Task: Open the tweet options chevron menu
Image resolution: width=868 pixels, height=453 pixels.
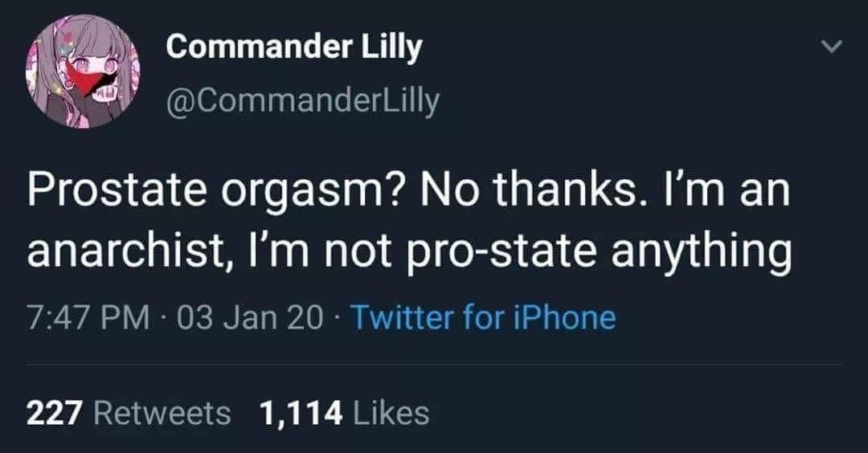Action: click(834, 49)
